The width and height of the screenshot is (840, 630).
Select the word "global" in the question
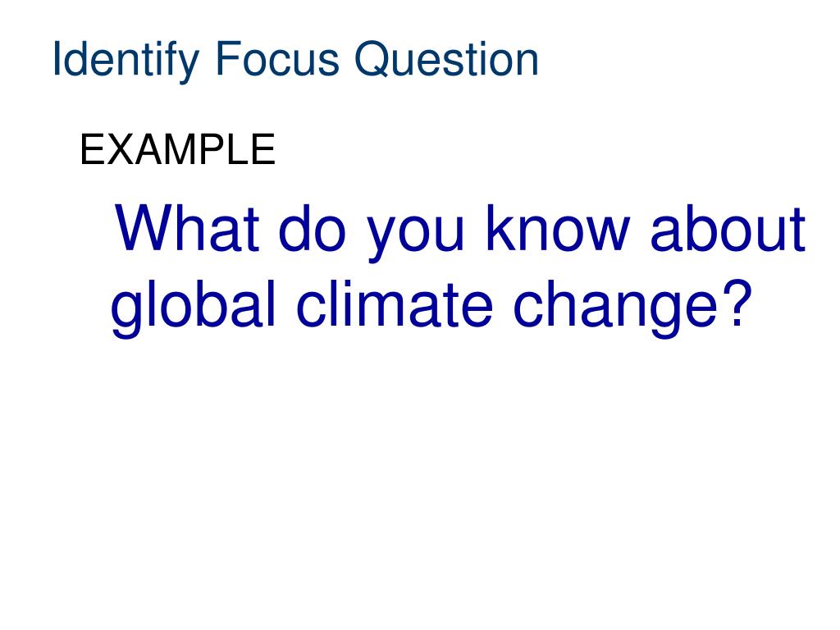point(193,308)
